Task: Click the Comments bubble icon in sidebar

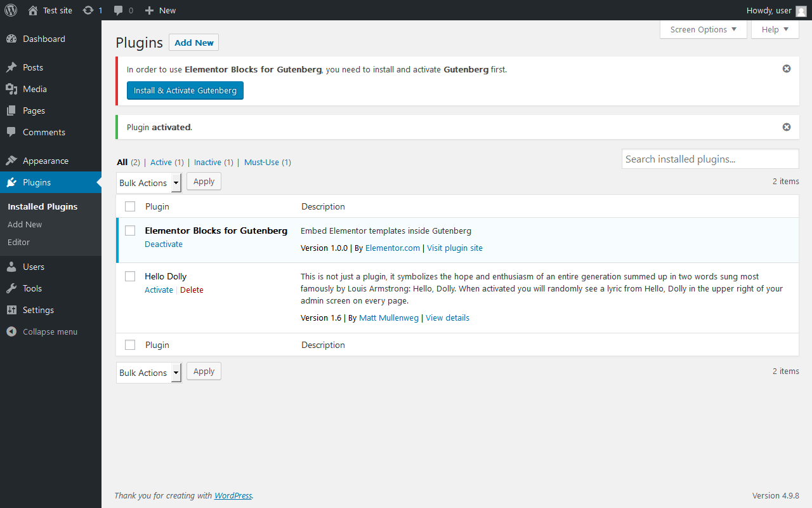Action: [x=11, y=132]
